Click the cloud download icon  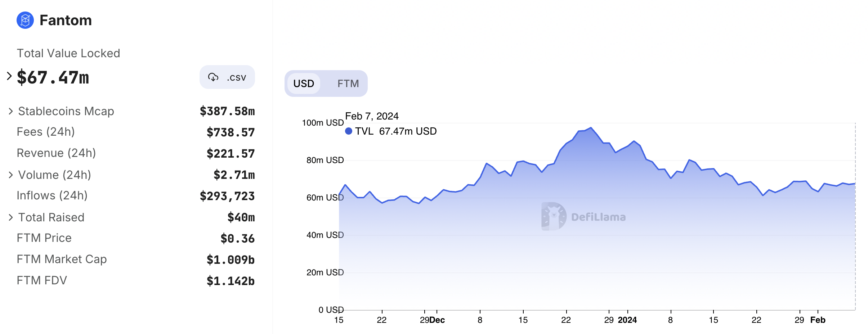[213, 77]
